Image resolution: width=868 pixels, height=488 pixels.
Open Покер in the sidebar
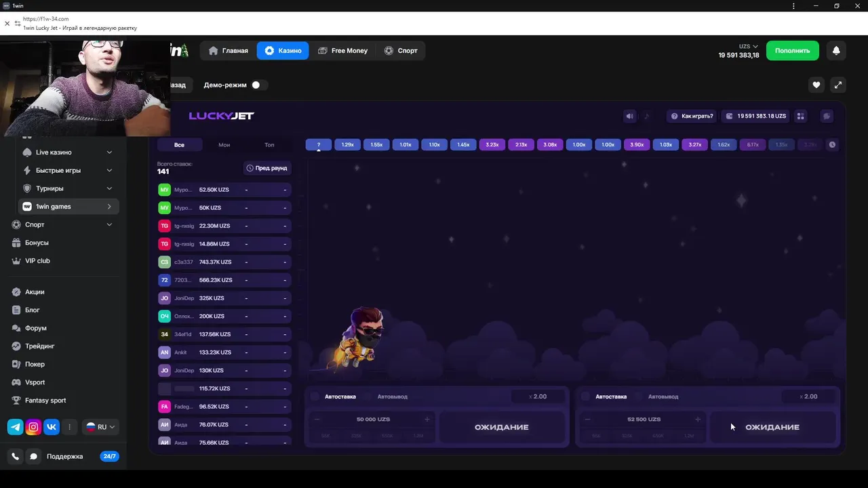pos(35,364)
